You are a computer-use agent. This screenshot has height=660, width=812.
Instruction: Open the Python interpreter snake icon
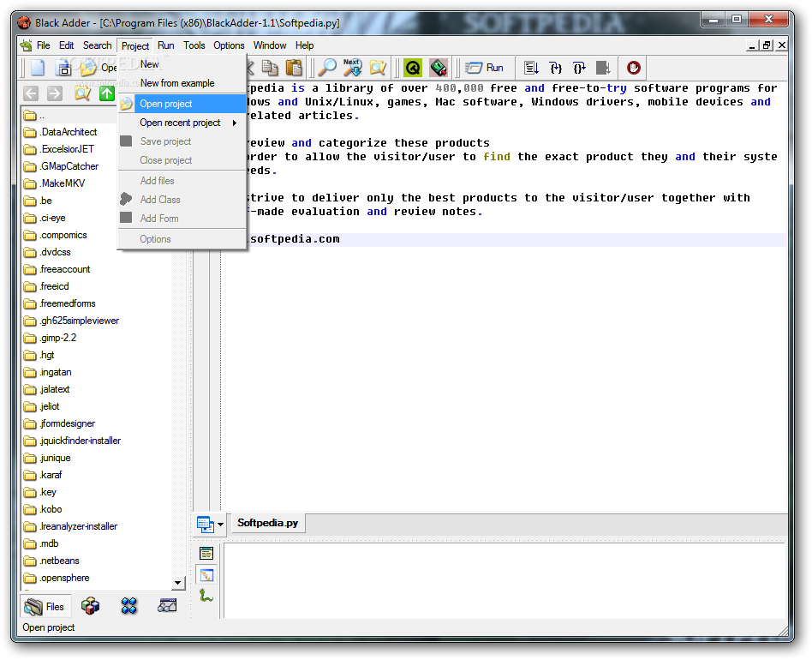tap(206, 597)
